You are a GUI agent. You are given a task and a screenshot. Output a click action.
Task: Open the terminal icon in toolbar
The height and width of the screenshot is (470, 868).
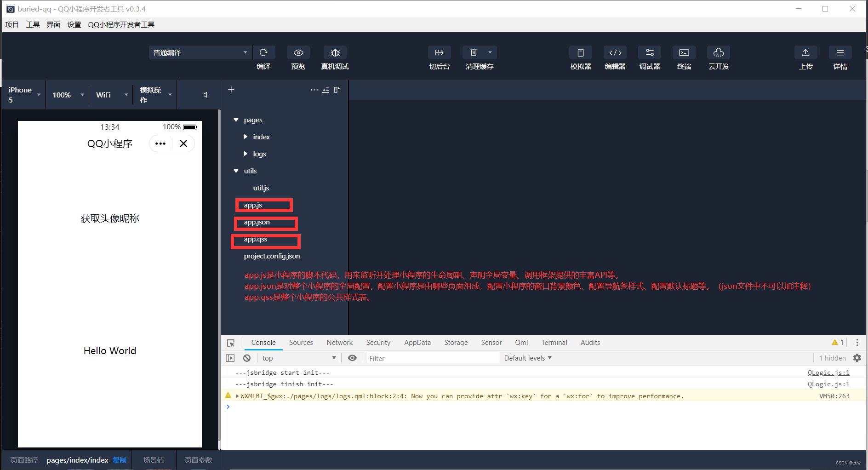click(x=684, y=52)
